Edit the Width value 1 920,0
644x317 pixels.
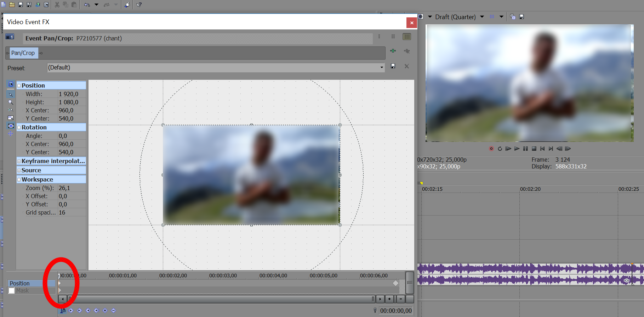[x=72, y=94]
